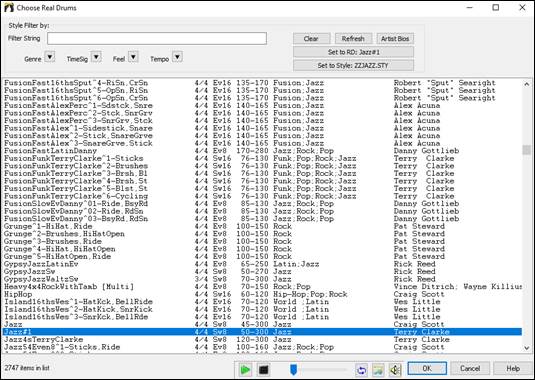Screen dimensions: 535x380
Task: Click the list scrollbar down arrow
Action: (526, 348)
